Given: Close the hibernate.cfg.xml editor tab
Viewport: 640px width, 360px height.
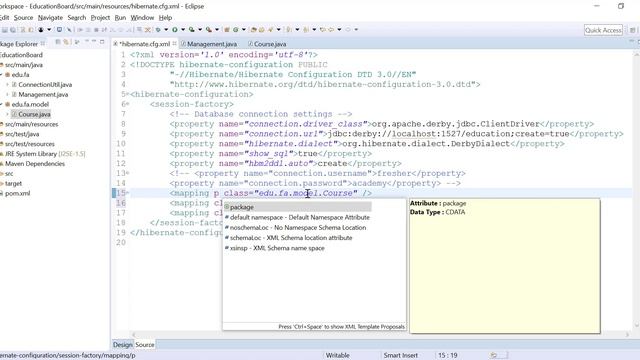Looking at the screenshot, I should 174,44.
